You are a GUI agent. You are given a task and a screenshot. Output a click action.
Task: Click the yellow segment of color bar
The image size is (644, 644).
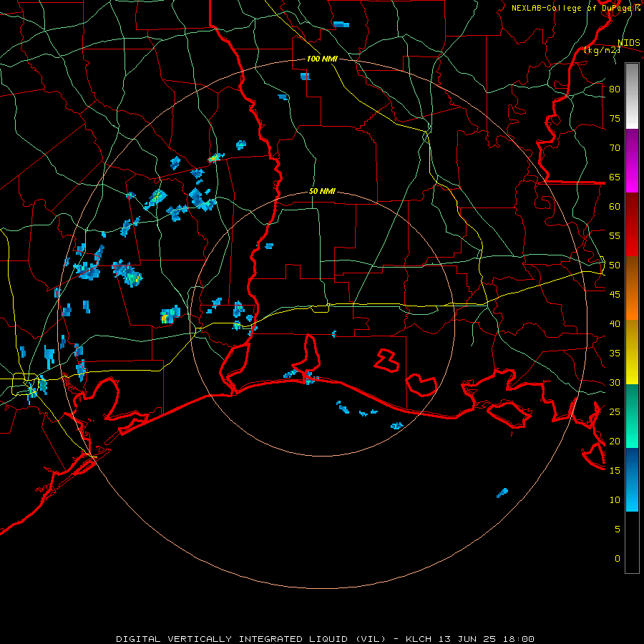[632, 352]
